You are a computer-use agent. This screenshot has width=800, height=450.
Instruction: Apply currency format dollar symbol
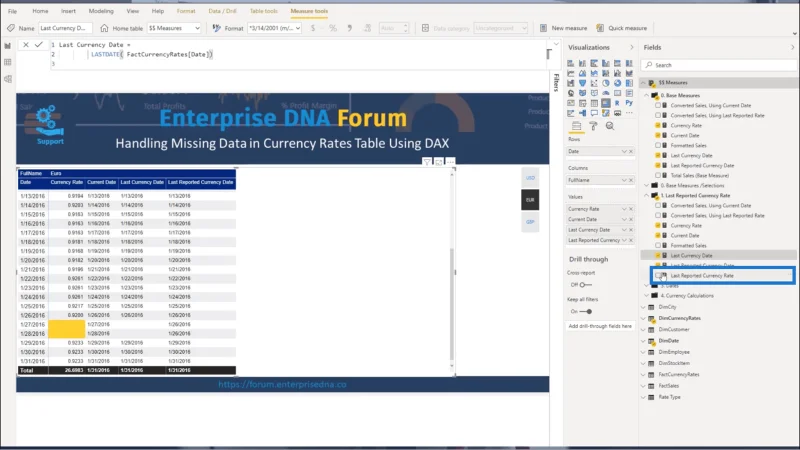(x=313, y=28)
